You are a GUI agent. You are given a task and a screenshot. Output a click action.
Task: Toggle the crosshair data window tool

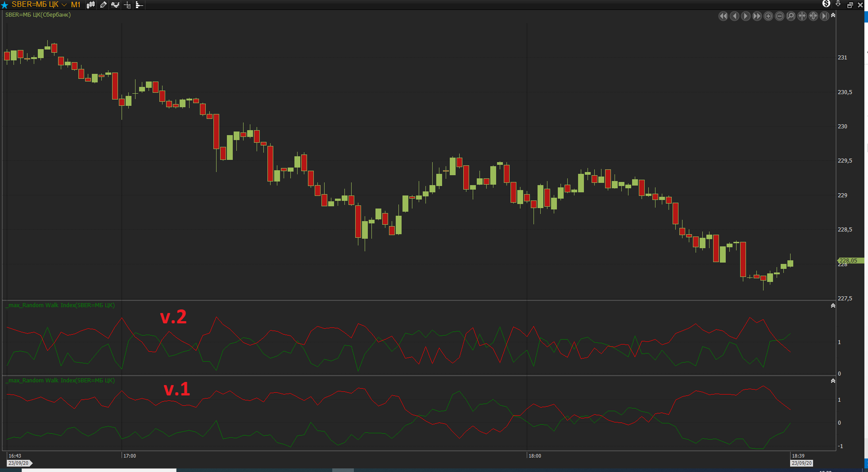click(127, 5)
